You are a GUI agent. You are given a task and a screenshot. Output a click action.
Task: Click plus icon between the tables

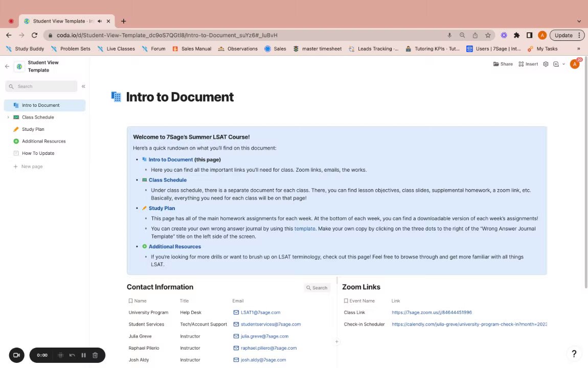pyautogui.click(x=337, y=342)
